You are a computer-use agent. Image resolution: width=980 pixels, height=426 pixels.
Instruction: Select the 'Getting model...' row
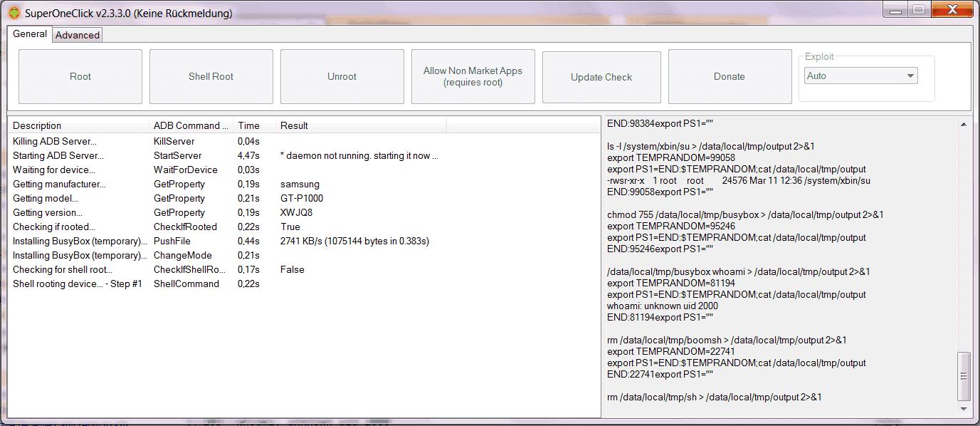click(304, 198)
